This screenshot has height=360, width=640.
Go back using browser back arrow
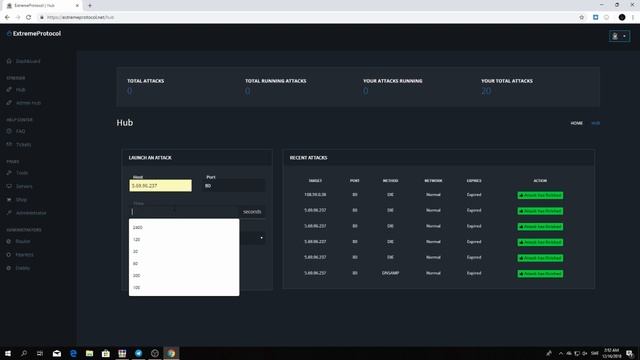click(7, 17)
